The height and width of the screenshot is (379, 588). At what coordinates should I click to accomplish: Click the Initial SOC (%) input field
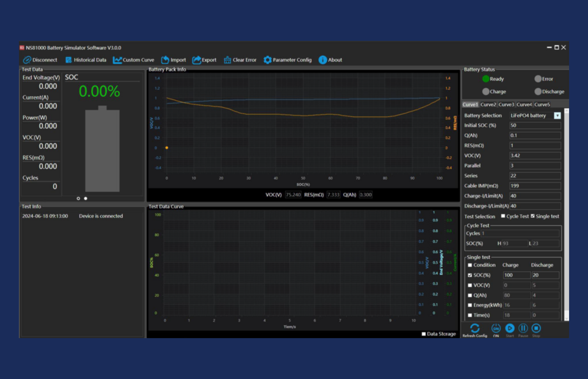[535, 126]
